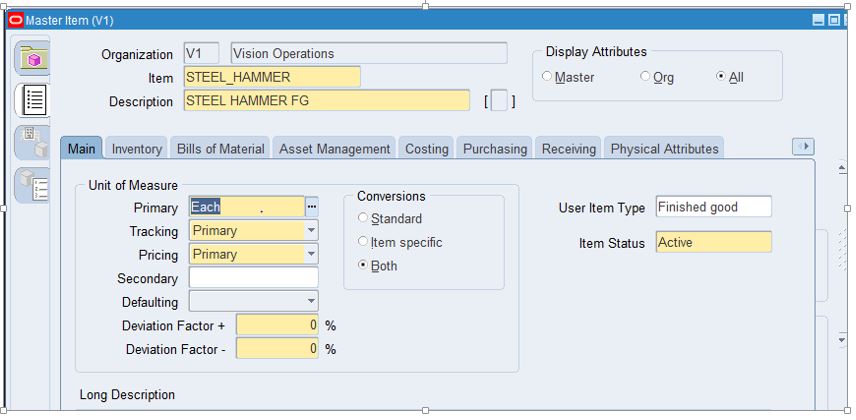Viewport: 856px width, 420px height.
Task: Click the up arrow on right scrollbar
Action: [841, 169]
